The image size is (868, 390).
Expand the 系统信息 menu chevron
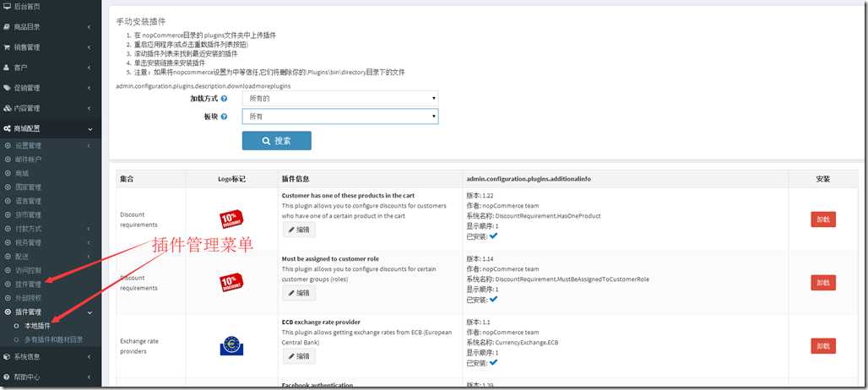90,357
